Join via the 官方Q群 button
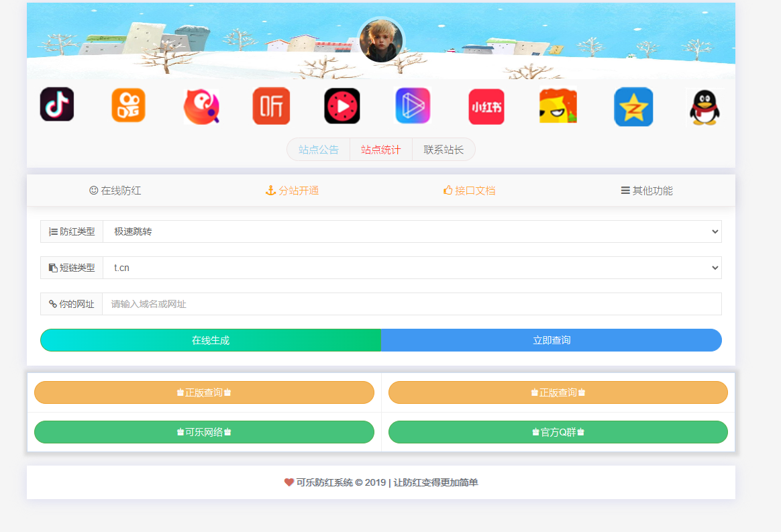The width and height of the screenshot is (781, 532). [558, 432]
